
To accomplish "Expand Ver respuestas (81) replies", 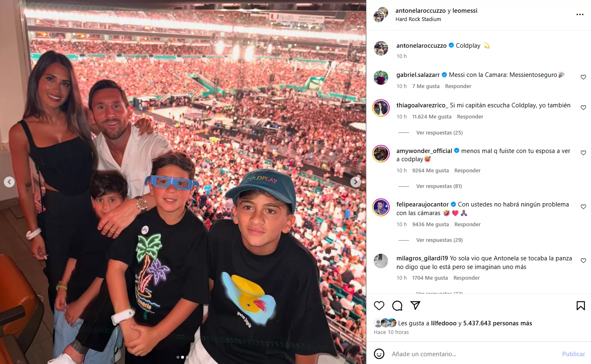I will coord(439,186).
